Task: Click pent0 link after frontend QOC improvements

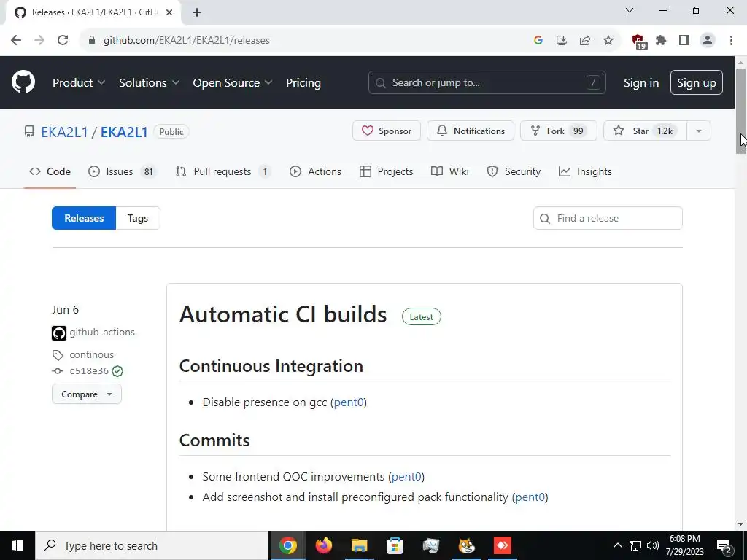Action: coord(406,477)
